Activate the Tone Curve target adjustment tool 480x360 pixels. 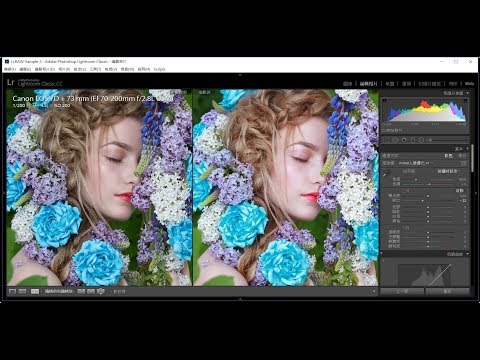coord(383,261)
